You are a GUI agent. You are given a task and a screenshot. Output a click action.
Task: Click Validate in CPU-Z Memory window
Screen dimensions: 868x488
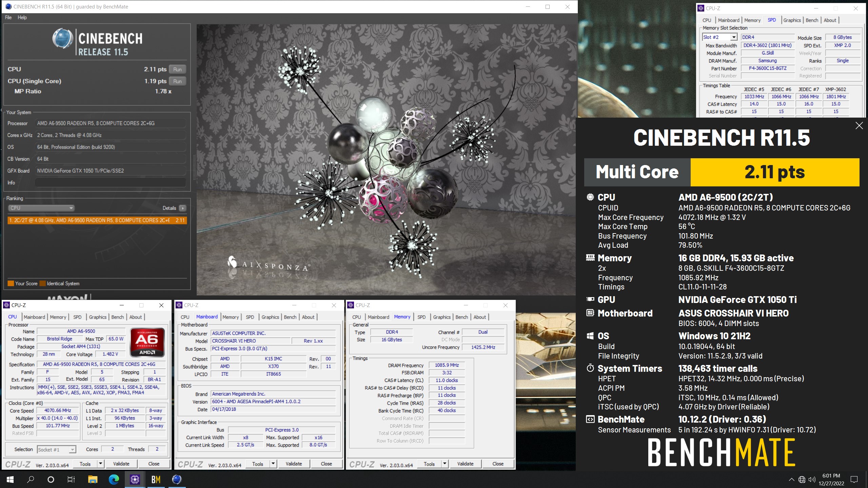465,464
